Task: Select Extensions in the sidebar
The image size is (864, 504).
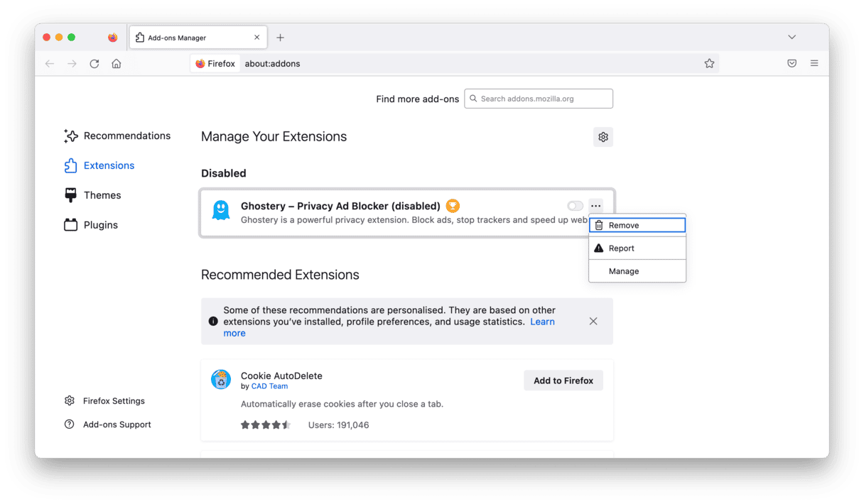Action: point(99,165)
